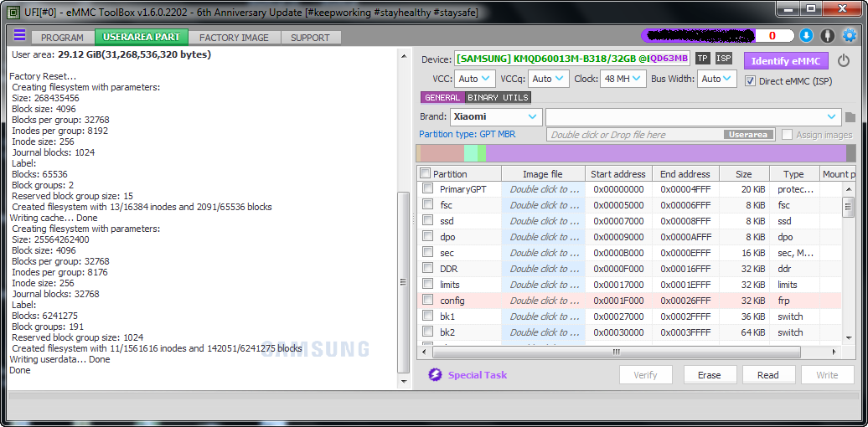The height and width of the screenshot is (427, 868).
Task: Open the SUPPORT tab
Action: pos(311,38)
